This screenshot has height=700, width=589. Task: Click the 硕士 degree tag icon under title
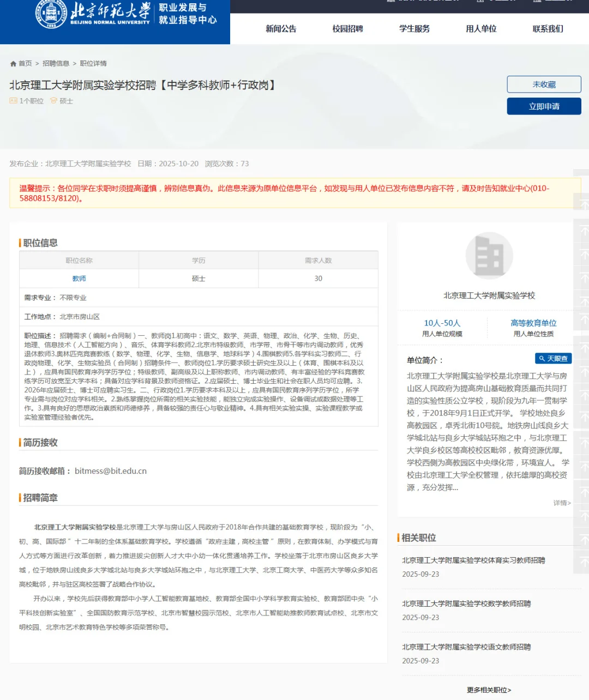point(53,101)
